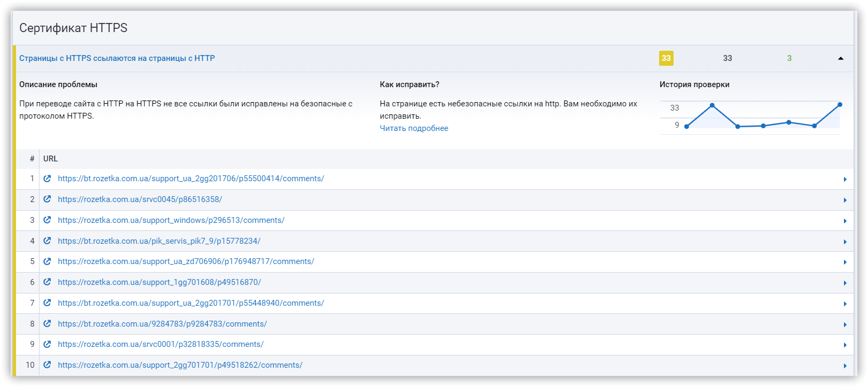868x387 pixels.
Task: Click the yellow 33 count badge
Action: [666, 58]
